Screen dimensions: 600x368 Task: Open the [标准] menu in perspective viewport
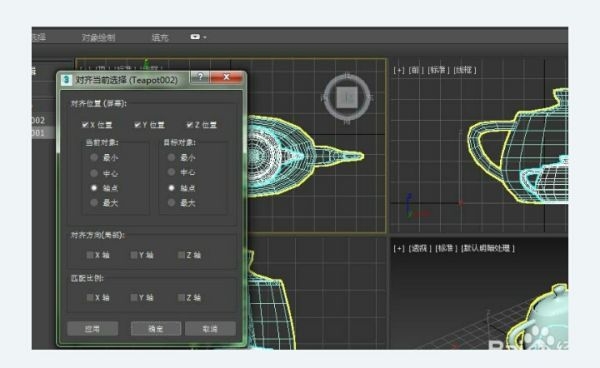coord(446,248)
